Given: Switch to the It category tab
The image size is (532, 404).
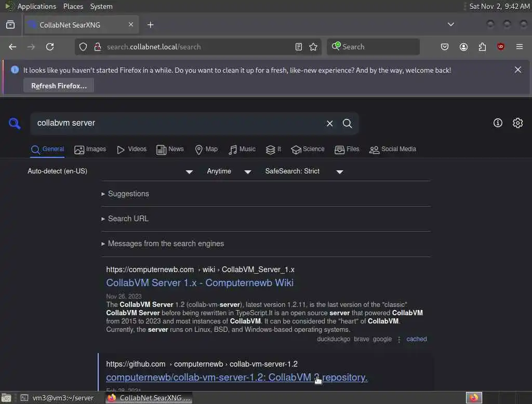Looking at the screenshot, I should pos(273,150).
